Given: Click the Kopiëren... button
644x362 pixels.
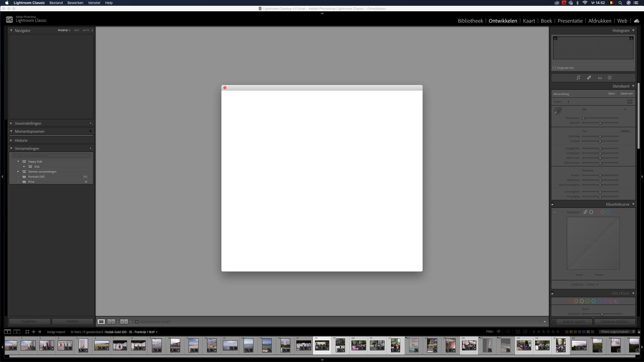Looking at the screenshot, I should (x=29, y=321).
